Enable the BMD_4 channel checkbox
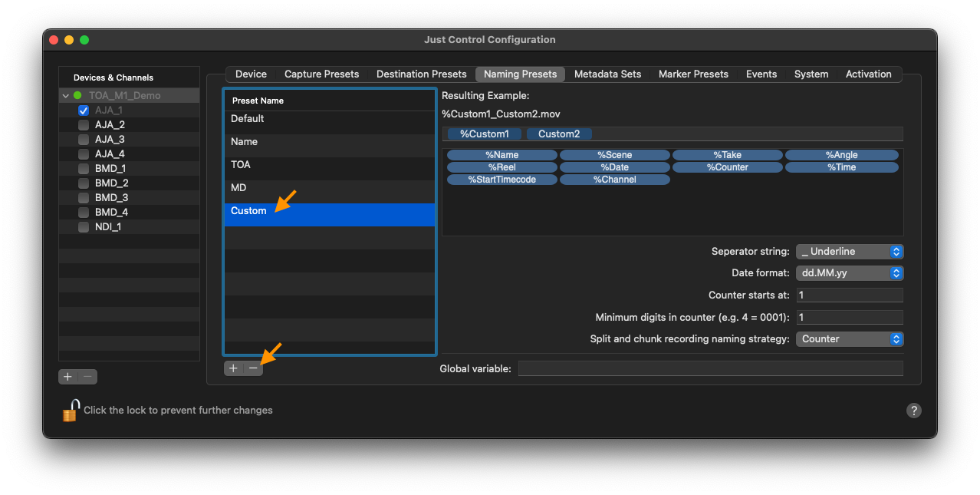 pos(84,213)
